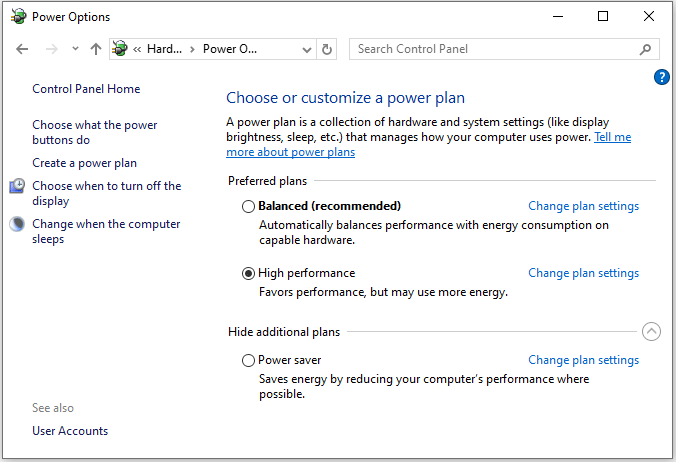Select the Balanced (recommended) power plan
Image resolution: width=676 pixels, height=462 pixels.
(249, 206)
